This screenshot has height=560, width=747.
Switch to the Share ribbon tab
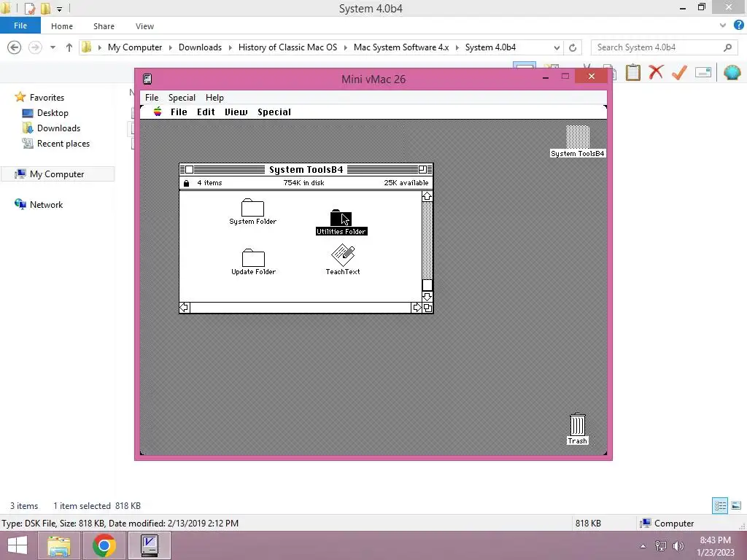pos(104,26)
